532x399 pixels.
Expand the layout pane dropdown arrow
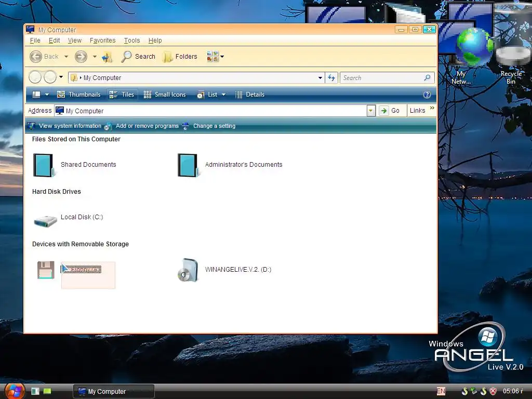tap(47, 95)
